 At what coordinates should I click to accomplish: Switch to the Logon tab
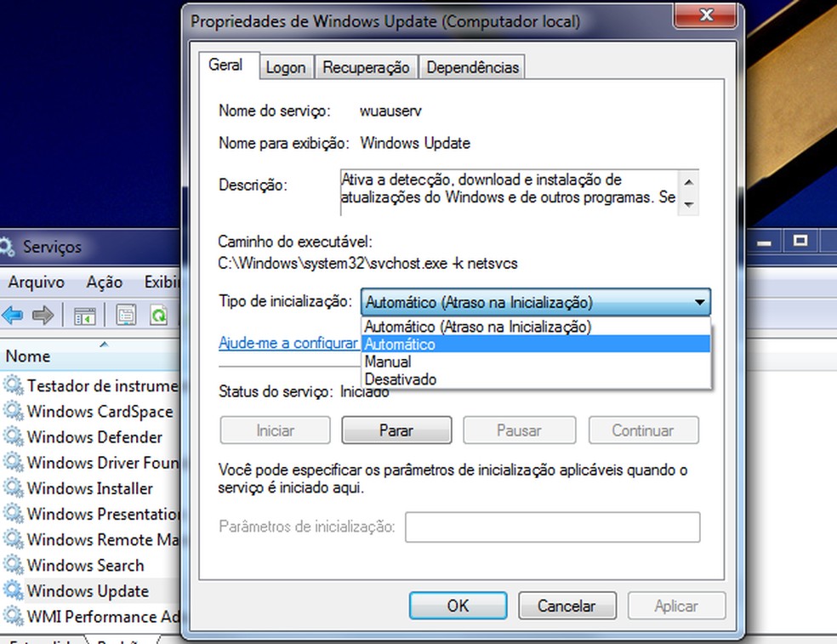pos(287,66)
